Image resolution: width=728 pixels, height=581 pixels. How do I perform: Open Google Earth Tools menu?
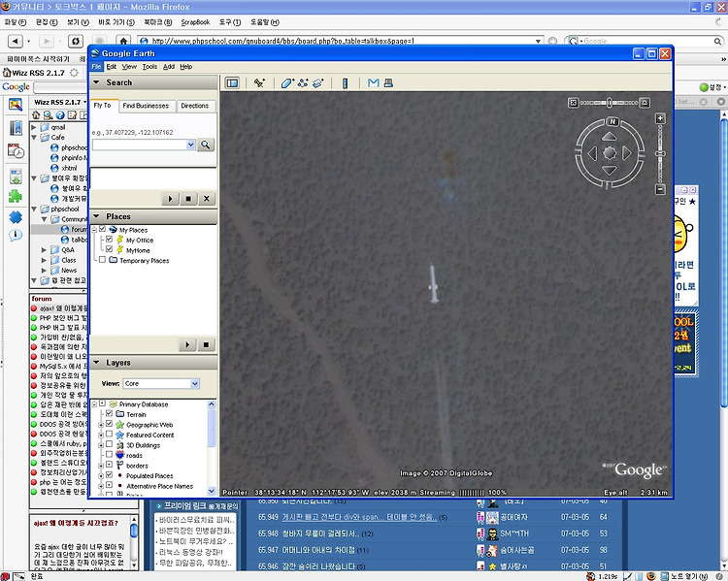[149, 67]
